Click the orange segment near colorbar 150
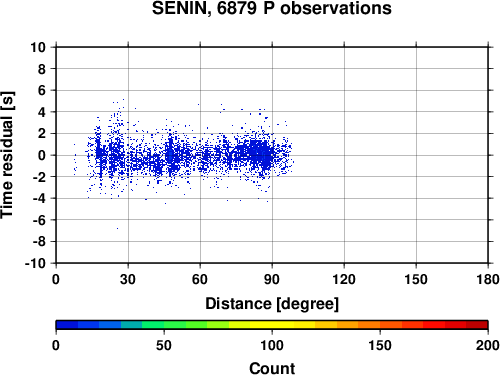500x375 pixels. pyautogui.click(x=380, y=325)
